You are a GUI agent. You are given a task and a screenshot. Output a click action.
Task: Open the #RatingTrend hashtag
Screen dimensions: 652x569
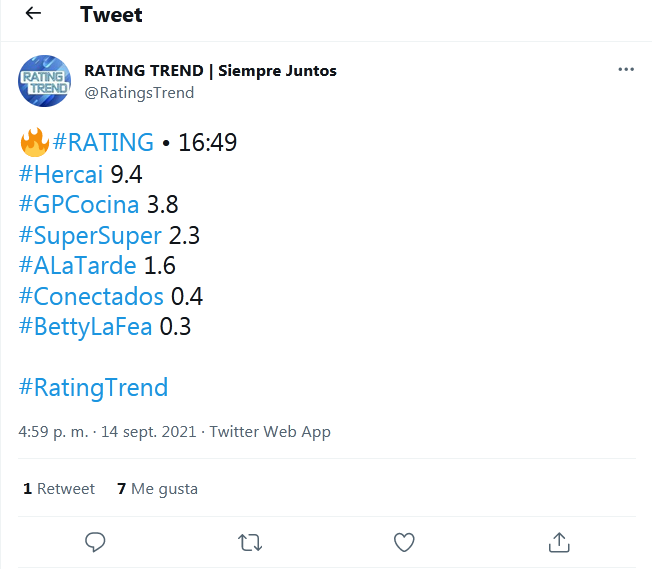(94, 388)
